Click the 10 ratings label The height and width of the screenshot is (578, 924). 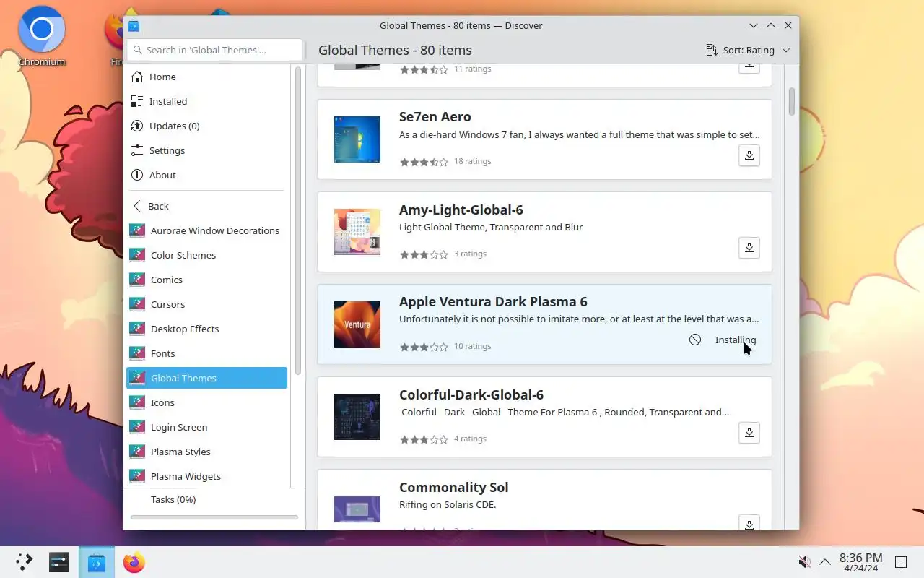coord(472,346)
